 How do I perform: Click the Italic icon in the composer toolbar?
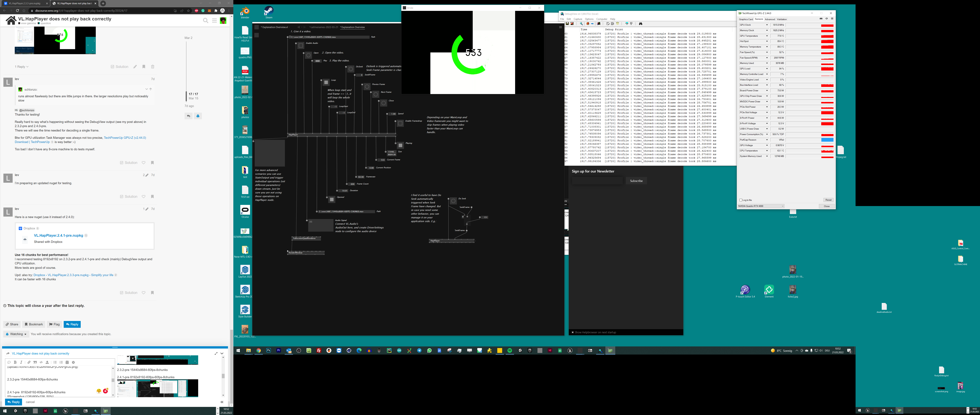[21, 362]
